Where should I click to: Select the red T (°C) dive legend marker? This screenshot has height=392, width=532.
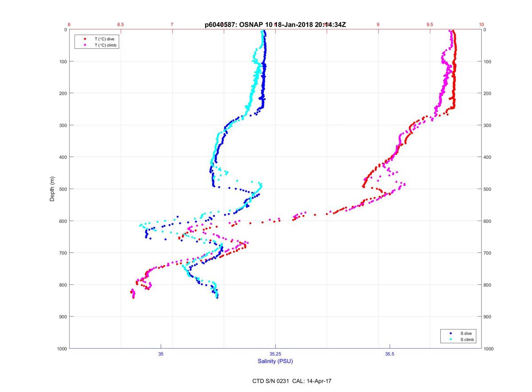coord(85,39)
